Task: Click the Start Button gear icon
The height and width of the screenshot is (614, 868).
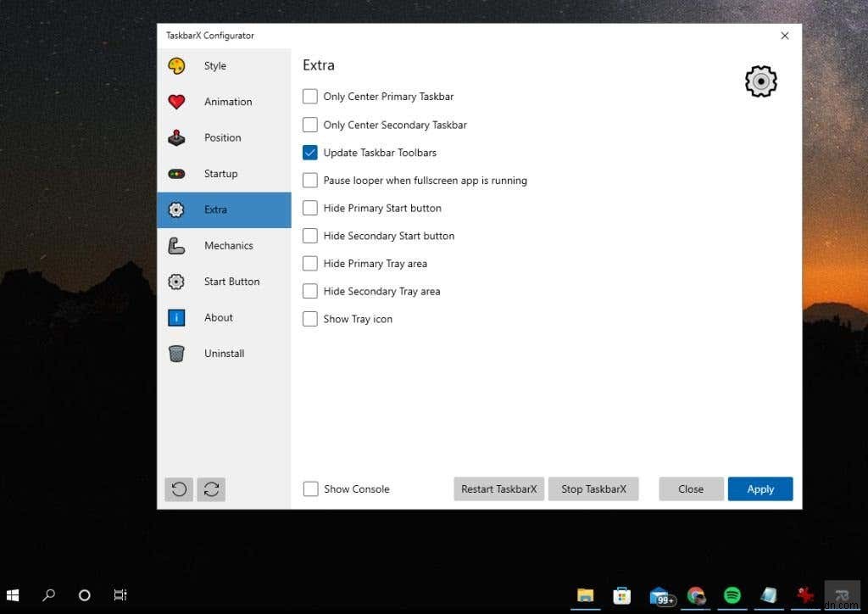Action: click(x=178, y=281)
